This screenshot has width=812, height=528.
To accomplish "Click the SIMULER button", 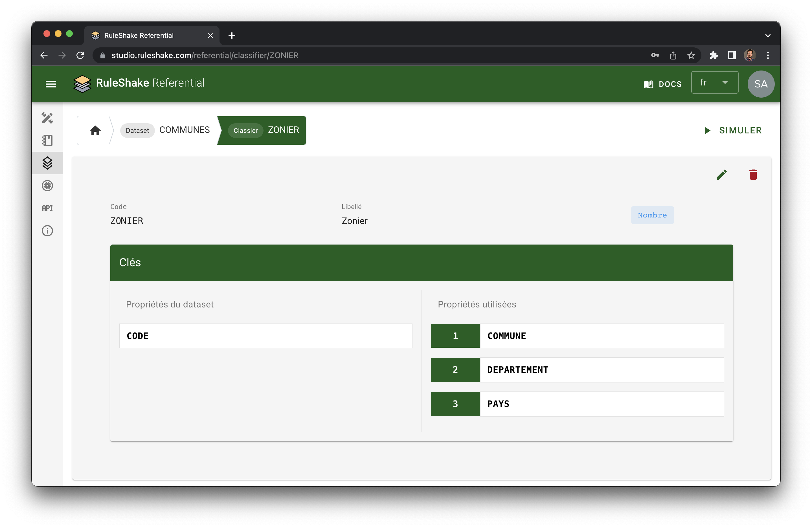I will [x=733, y=130].
